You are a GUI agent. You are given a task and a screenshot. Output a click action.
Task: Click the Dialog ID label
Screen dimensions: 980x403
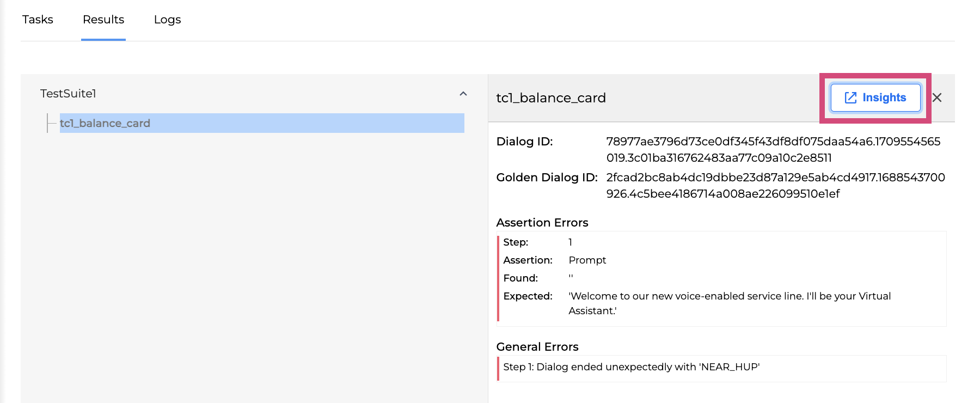click(524, 142)
